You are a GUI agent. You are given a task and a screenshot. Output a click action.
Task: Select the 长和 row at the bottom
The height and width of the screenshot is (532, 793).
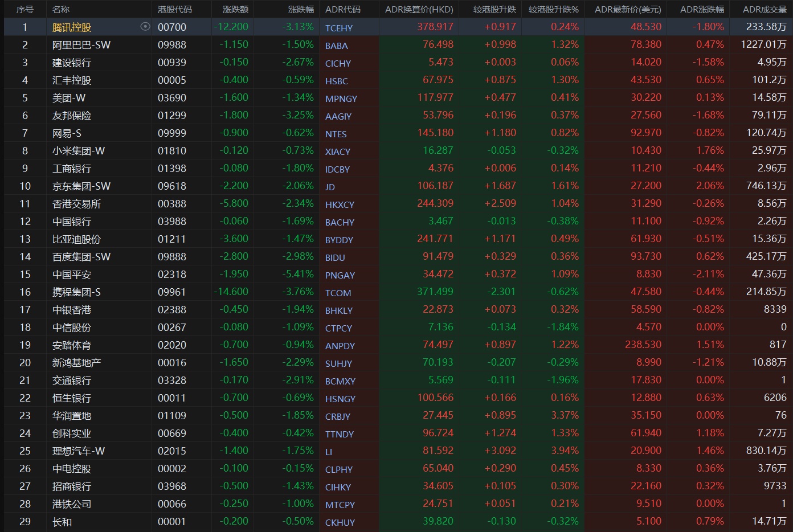pyautogui.click(x=62, y=522)
